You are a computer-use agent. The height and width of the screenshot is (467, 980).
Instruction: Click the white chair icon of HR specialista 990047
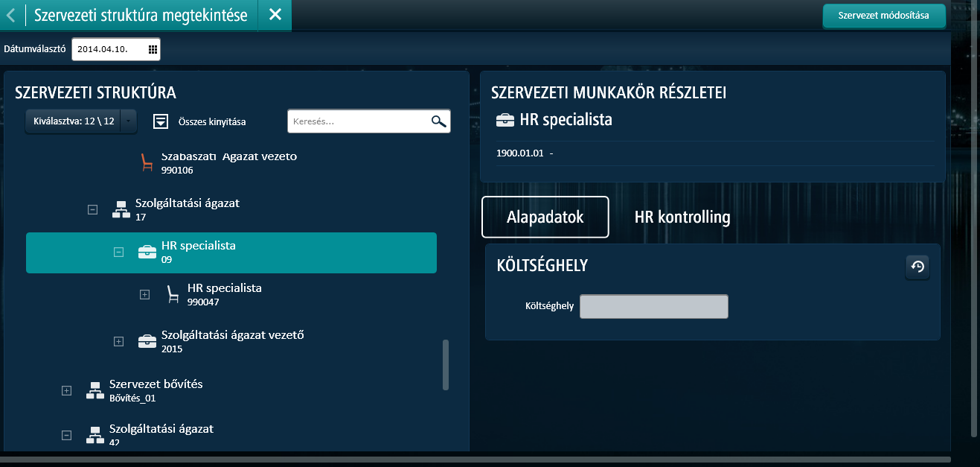click(x=173, y=295)
